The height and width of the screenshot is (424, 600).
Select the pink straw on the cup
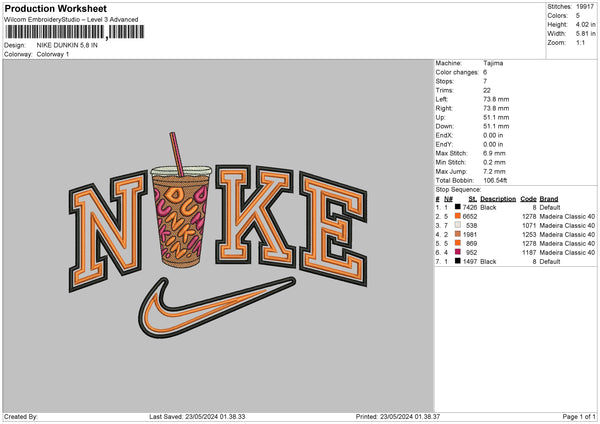click(177, 154)
